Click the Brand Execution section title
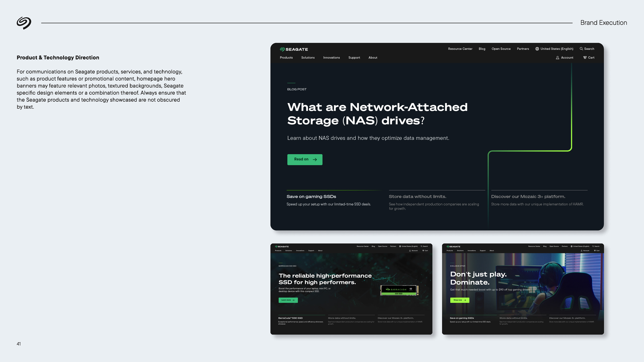Viewport: 644px width, 362px height. pyautogui.click(x=604, y=23)
